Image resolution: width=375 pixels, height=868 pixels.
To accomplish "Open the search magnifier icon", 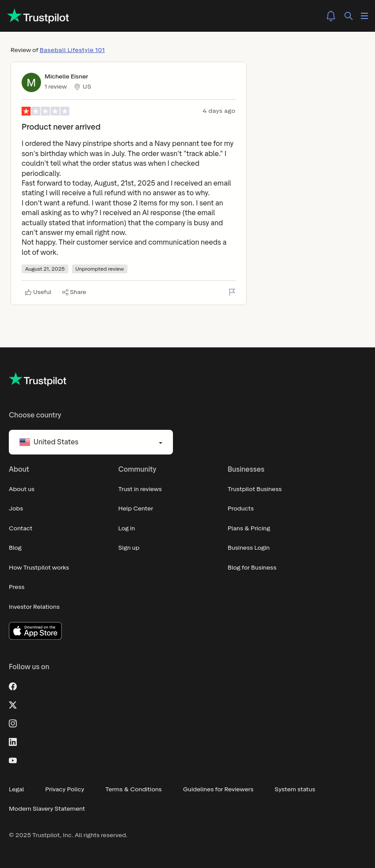I will point(349,16).
